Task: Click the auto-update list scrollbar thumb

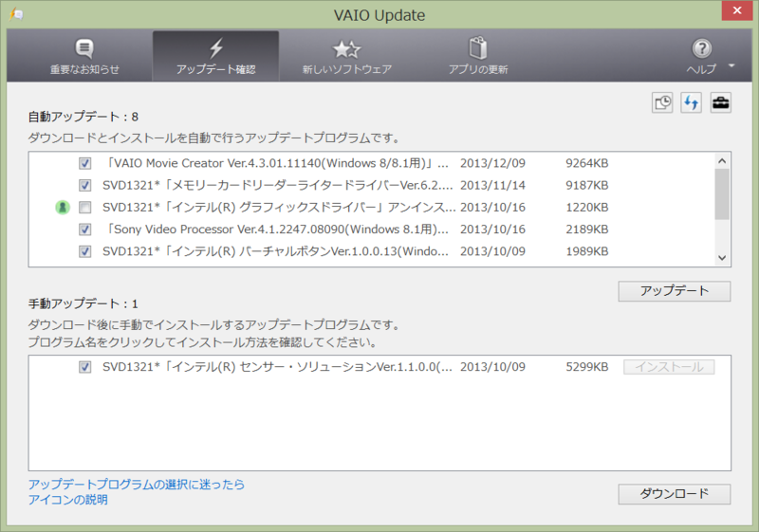Action: click(722, 194)
